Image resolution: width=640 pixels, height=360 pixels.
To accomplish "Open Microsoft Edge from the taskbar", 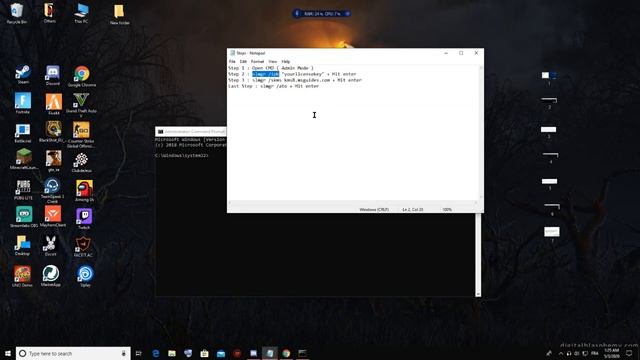I will pyautogui.click(x=156, y=353).
